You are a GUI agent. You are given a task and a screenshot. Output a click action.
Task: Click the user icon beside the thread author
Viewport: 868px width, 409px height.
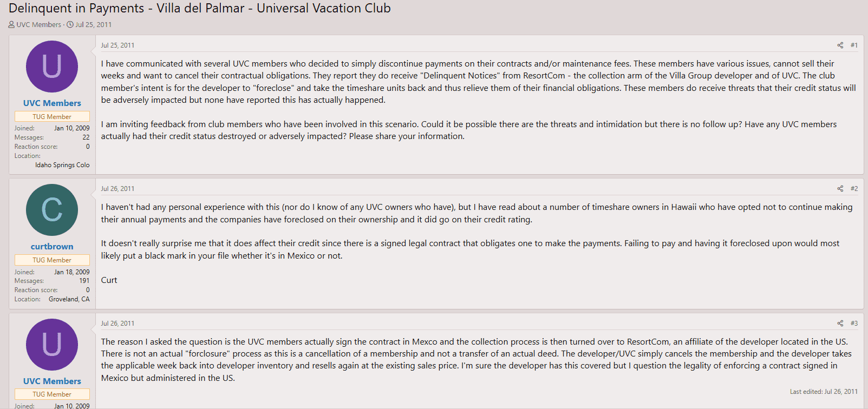11,24
